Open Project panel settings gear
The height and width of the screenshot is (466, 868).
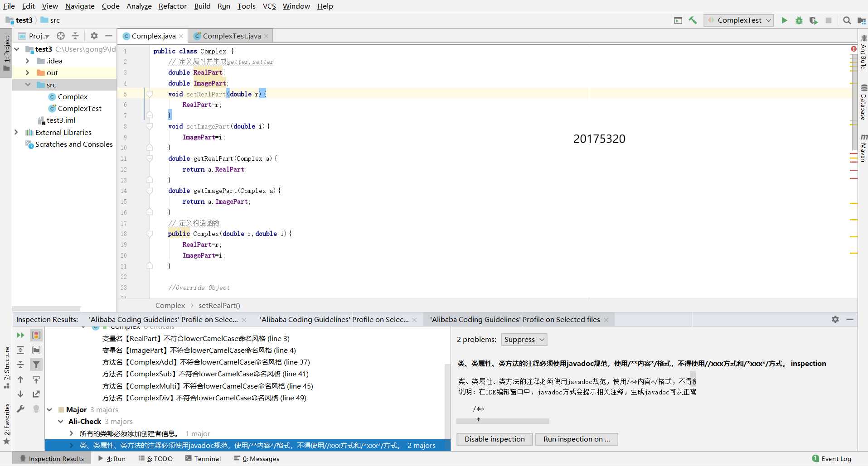[x=94, y=36]
